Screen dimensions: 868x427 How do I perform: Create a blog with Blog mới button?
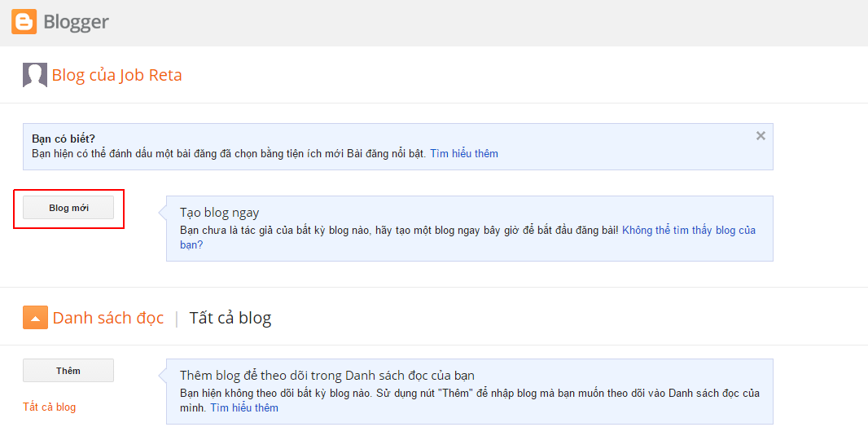click(68, 209)
